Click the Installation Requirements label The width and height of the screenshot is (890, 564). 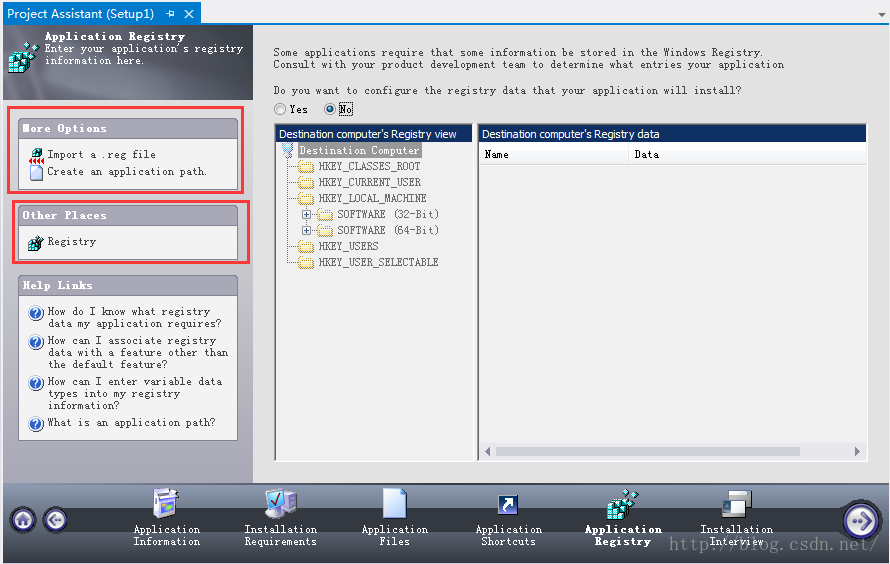[x=280, y=535]
